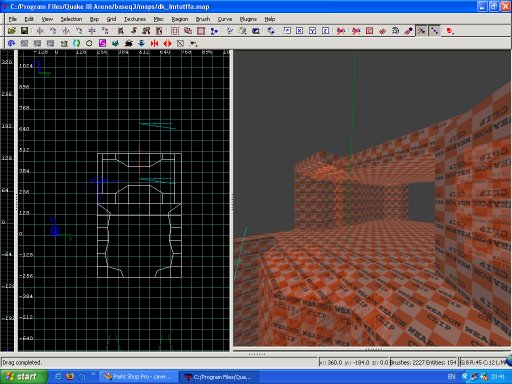Click the Select Complete Tall icon
The image size is (512, 384).
click(x=121, y=31)
